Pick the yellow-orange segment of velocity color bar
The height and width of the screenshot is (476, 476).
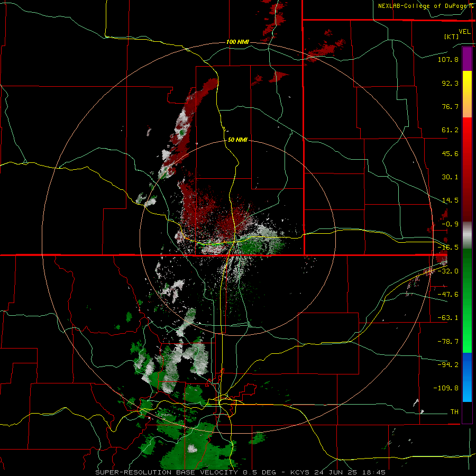point(467,94)
